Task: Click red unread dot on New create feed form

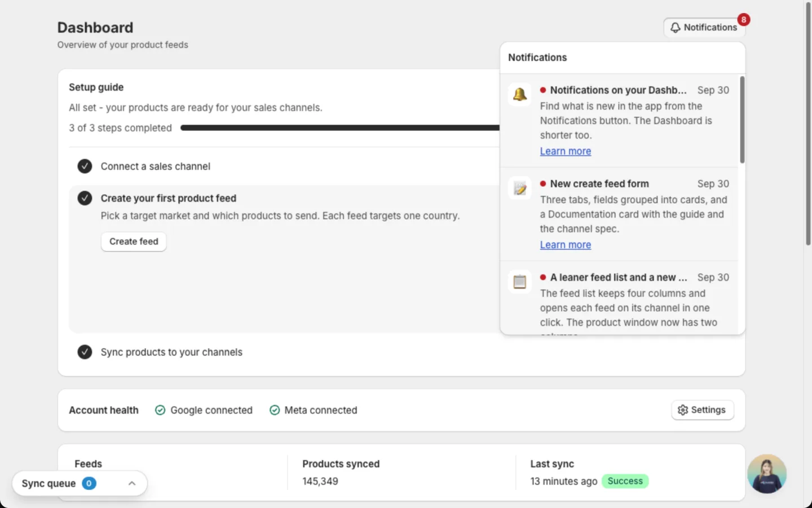Action: tap(543, 183)
